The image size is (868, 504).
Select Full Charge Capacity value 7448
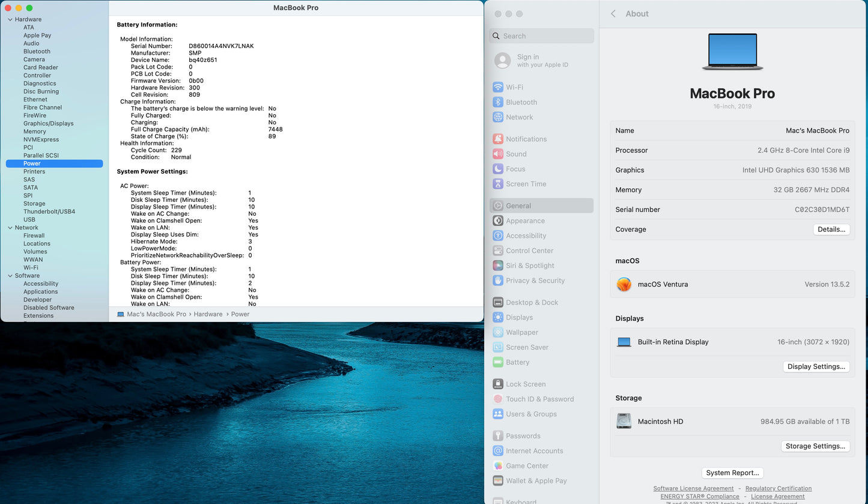click(275, 129)
